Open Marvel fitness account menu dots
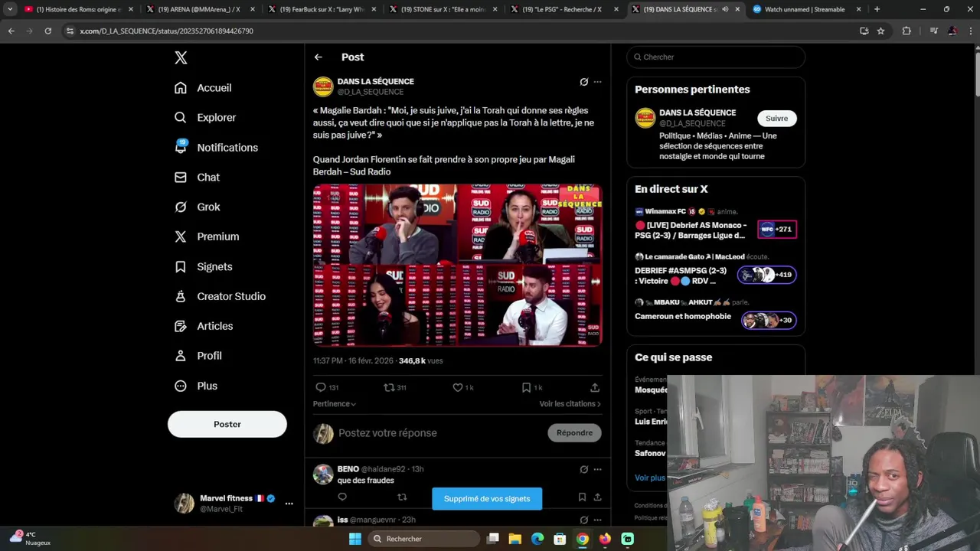Screen dimensions: 980x551 (289, 504)
